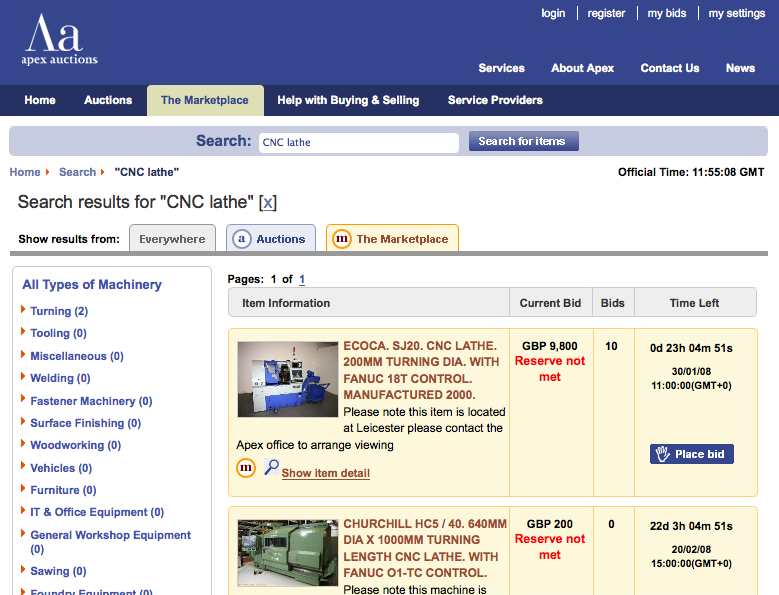
Task: Click the GBP 9,800 current bid value
Action: click(x=549, y=346)
